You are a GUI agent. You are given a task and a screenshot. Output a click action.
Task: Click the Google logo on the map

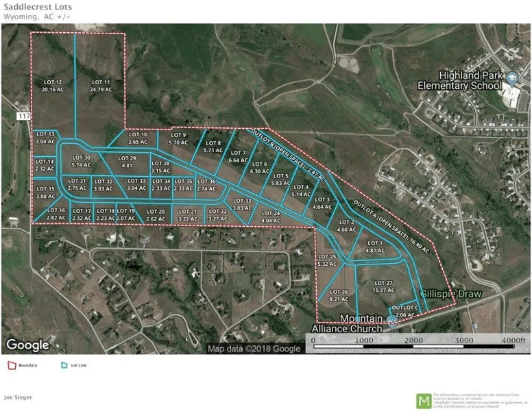click(x=27, y=345)
